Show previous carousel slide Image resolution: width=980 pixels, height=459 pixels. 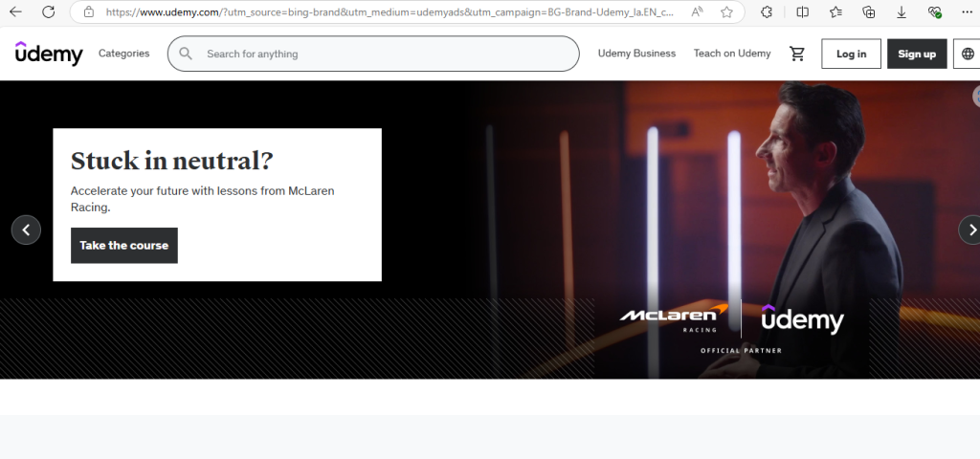(x=26, y=229)
